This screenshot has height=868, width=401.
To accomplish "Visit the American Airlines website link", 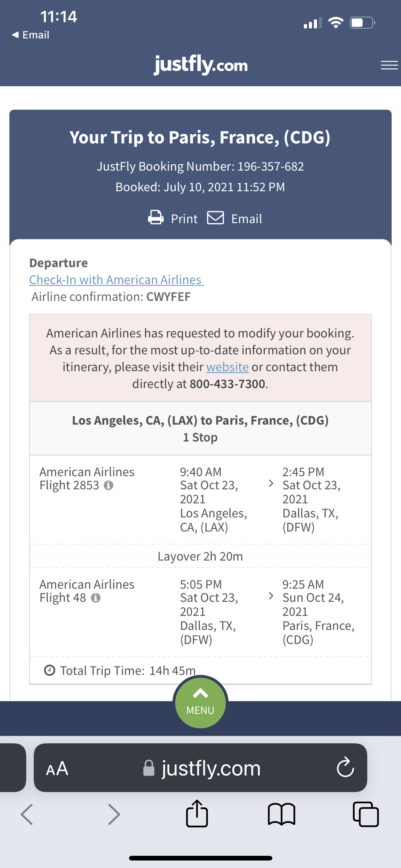I will 227,367.
